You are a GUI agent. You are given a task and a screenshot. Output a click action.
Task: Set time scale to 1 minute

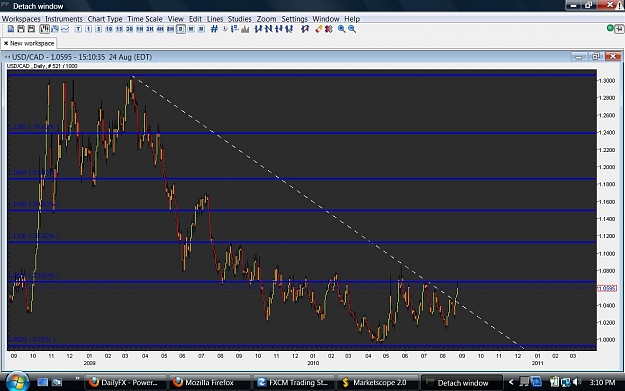tap(88, 29)
